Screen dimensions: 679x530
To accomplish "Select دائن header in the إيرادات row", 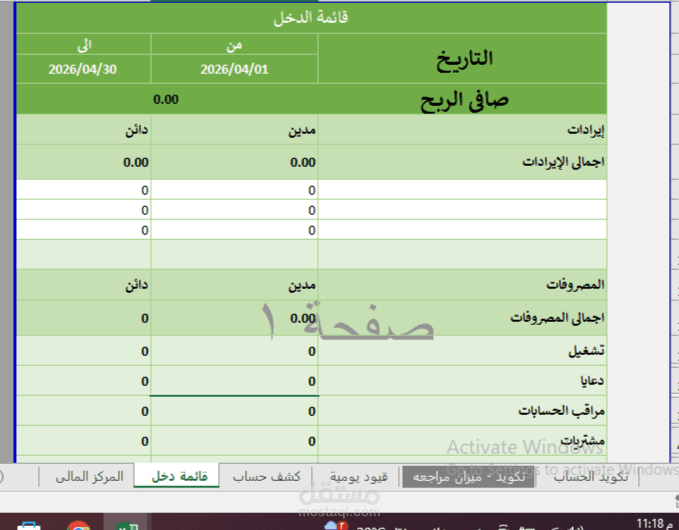I will pos(84,129).
